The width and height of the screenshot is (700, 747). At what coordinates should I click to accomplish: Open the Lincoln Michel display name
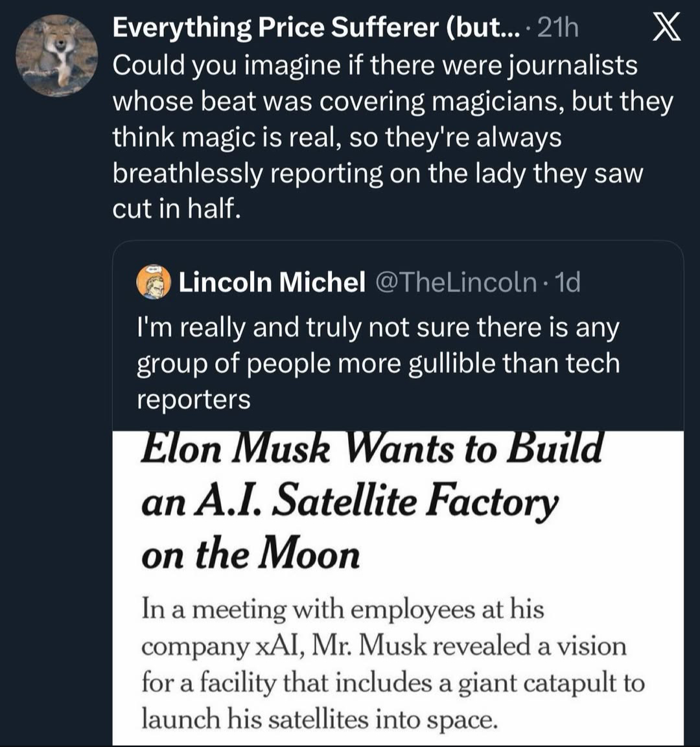click(x=272, y=282)
